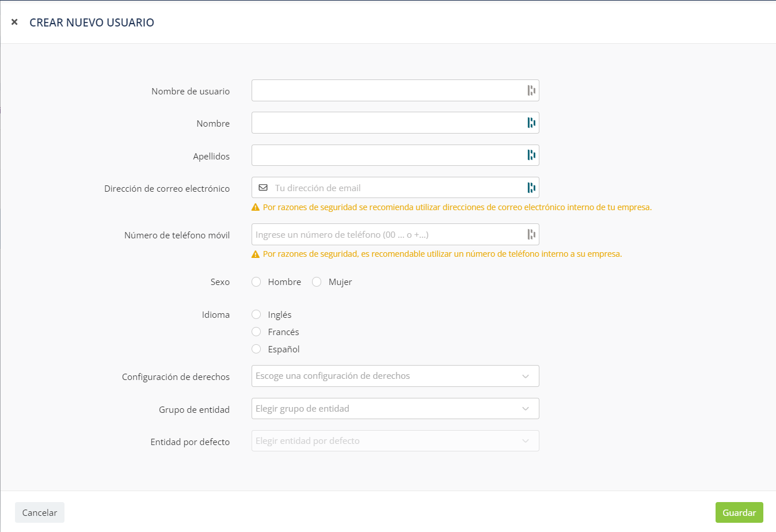Click the Entidad por defecto label

click(x=190, y=442)
